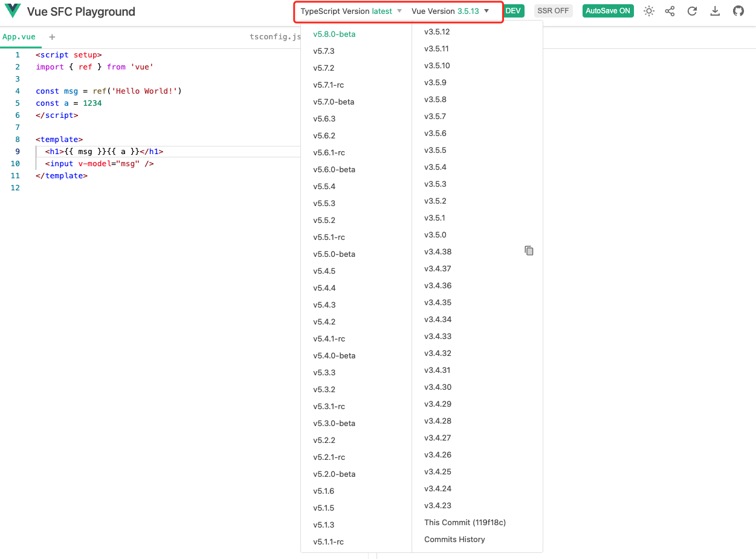Open the Vue Version dropdown arrow
This screenshot has width=756, height=559.
pos(486,11)
